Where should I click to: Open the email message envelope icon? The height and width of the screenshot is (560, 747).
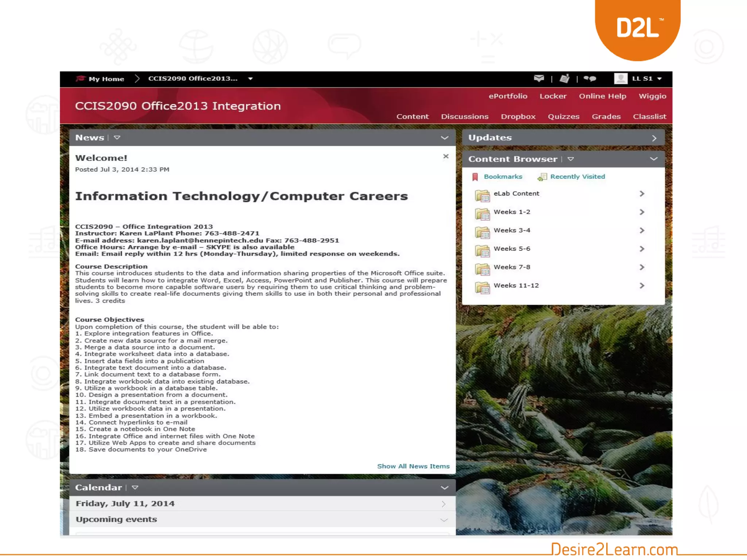[x=539, y=78]
